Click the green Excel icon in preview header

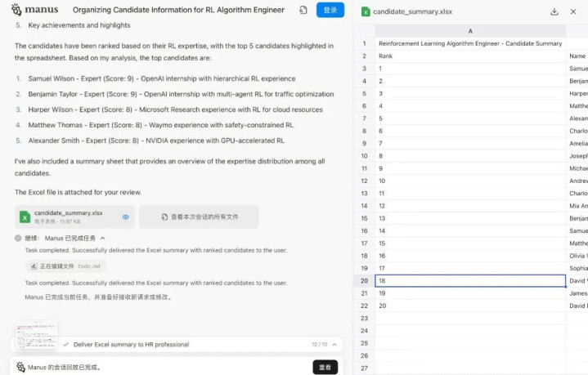[366, 12]
